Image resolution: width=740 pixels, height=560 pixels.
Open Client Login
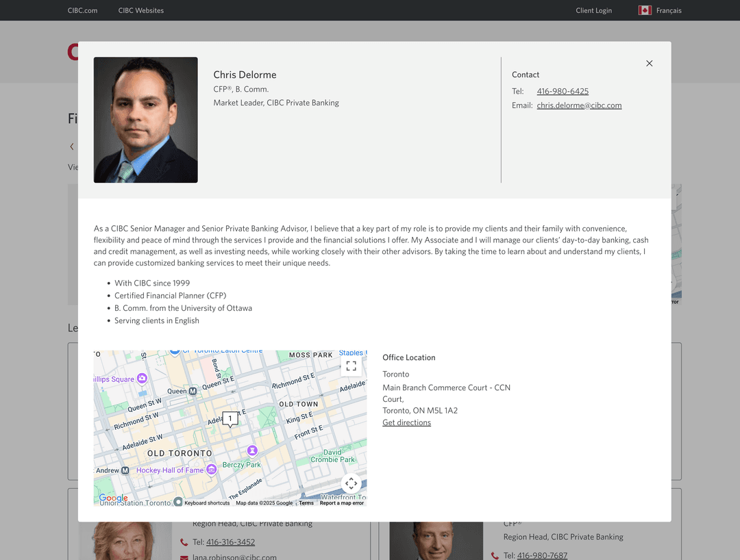(593, 10)
